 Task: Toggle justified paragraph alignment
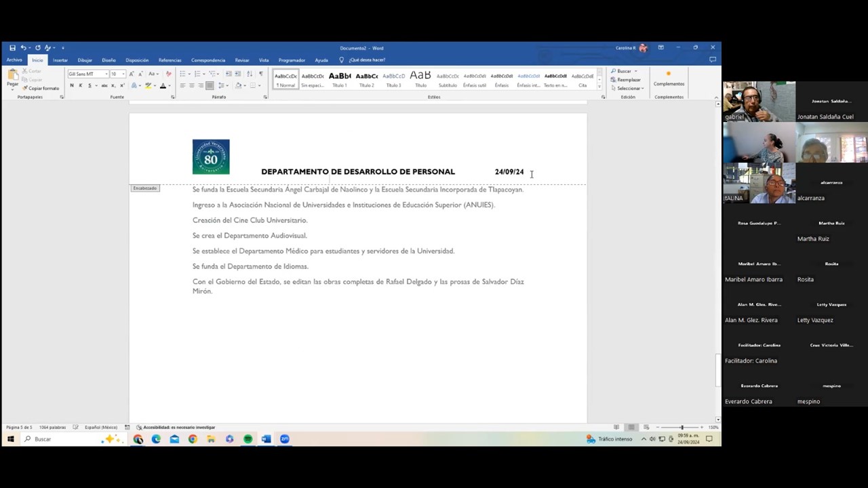coord(210,85)
